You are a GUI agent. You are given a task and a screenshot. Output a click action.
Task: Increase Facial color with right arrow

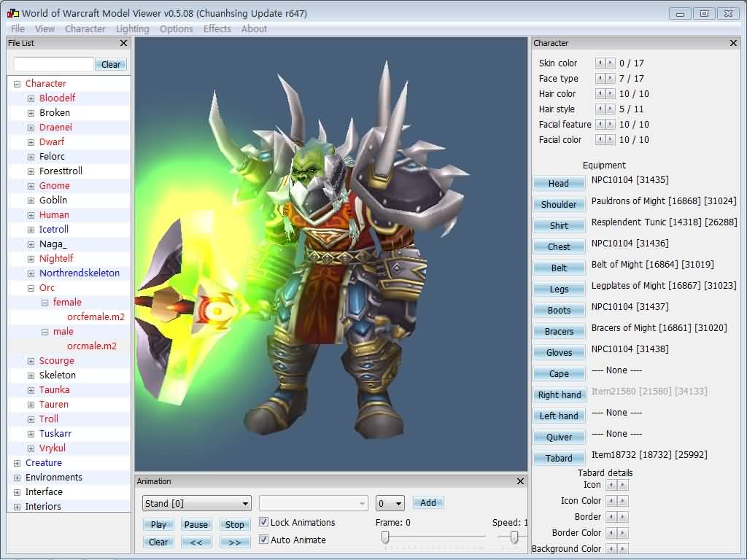point(610,139)
